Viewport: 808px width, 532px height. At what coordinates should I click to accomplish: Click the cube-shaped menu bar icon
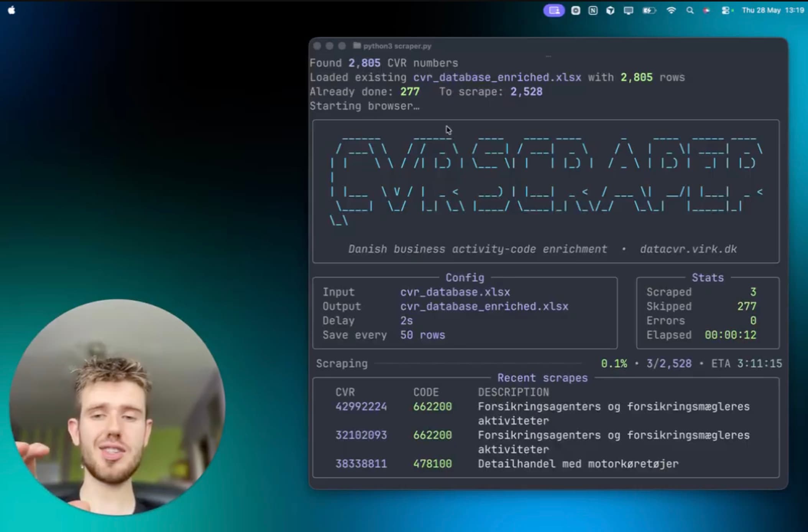610,11
